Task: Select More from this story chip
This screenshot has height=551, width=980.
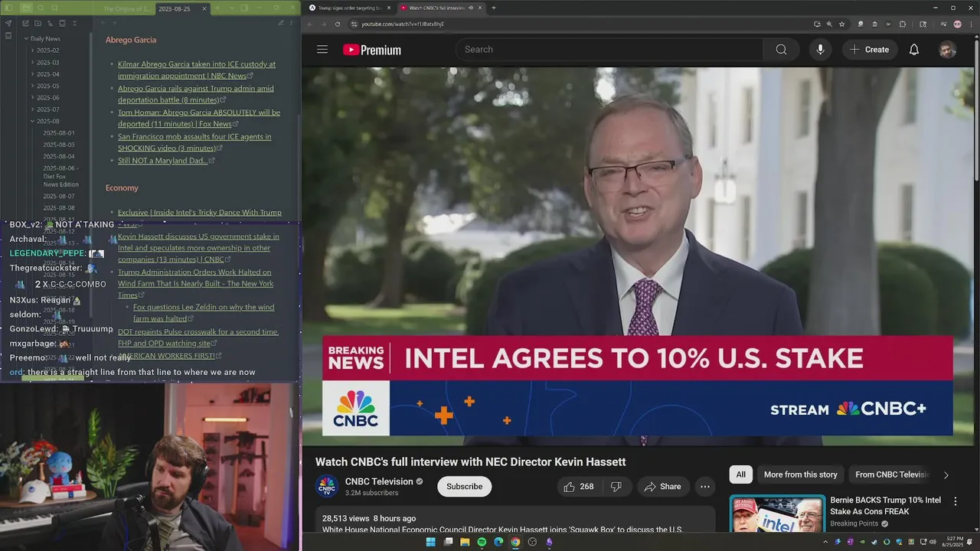Action: [x=800, y=474]
